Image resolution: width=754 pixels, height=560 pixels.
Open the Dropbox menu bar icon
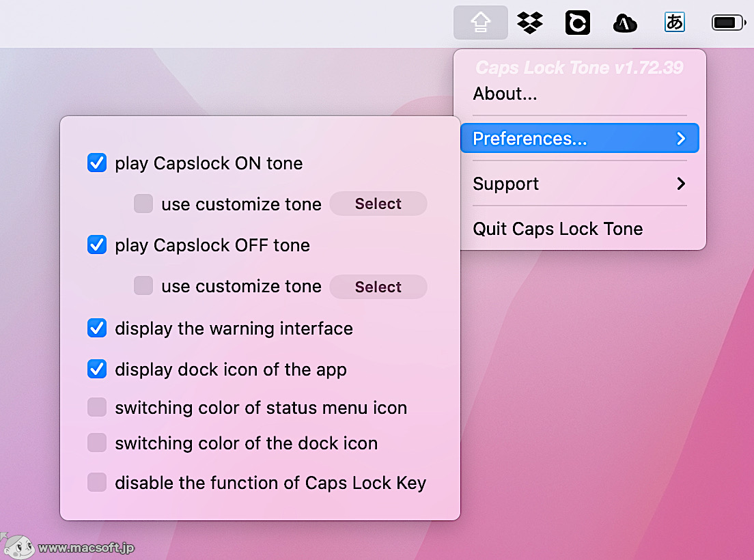coord(530,22)
